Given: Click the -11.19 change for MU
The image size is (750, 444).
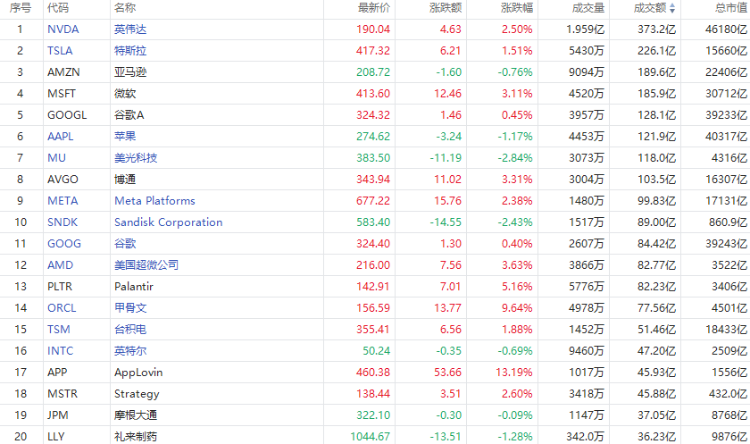Looking at the screenshot, I should click(445, 158).
